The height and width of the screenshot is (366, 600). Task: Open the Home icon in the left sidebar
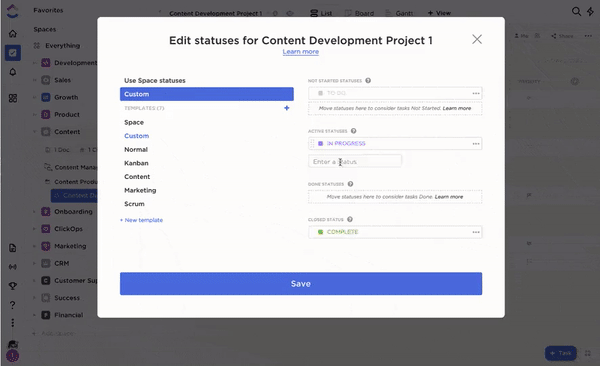(x=13, y=34)
